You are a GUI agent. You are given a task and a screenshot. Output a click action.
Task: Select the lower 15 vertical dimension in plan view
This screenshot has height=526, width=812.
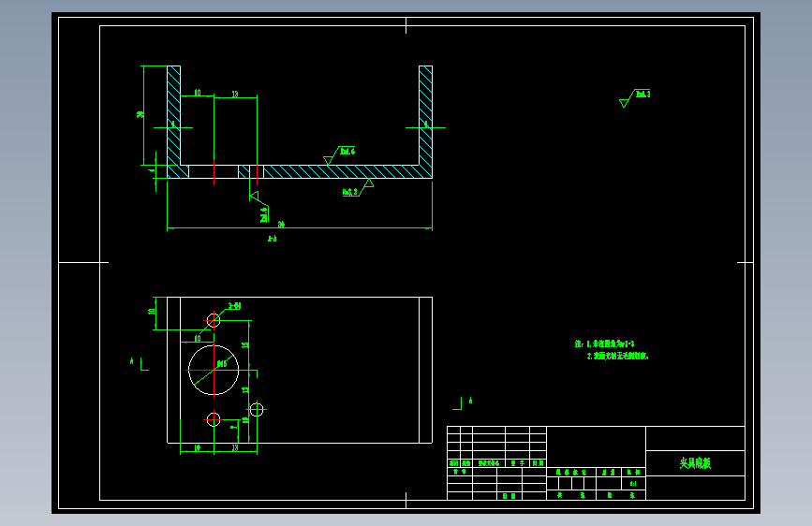pos(245,390)
